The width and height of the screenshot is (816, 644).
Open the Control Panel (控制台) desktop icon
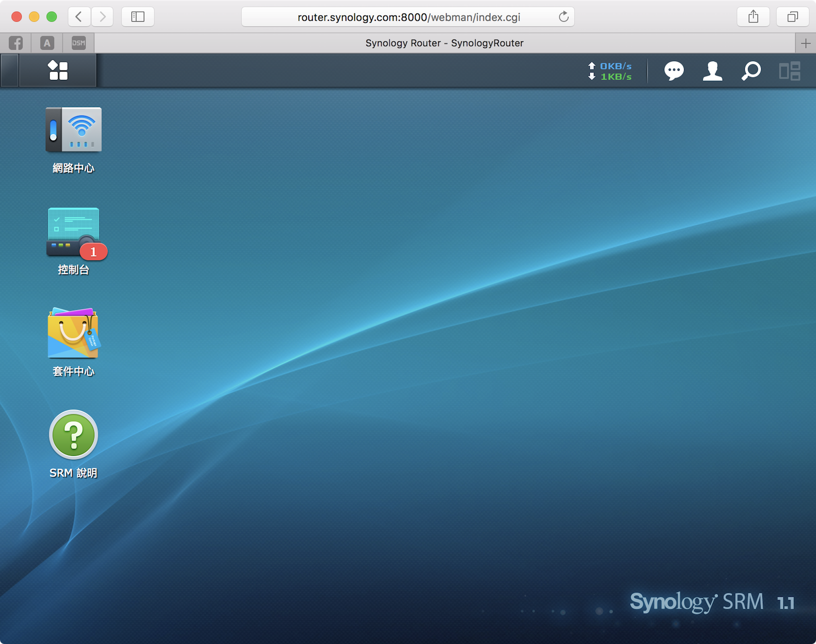(73, 232)
